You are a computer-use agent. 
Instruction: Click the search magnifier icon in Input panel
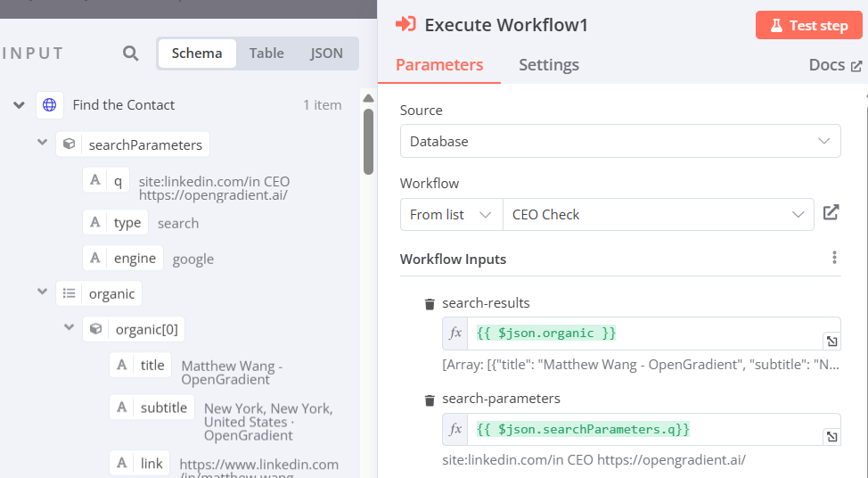tap(131, 54)
